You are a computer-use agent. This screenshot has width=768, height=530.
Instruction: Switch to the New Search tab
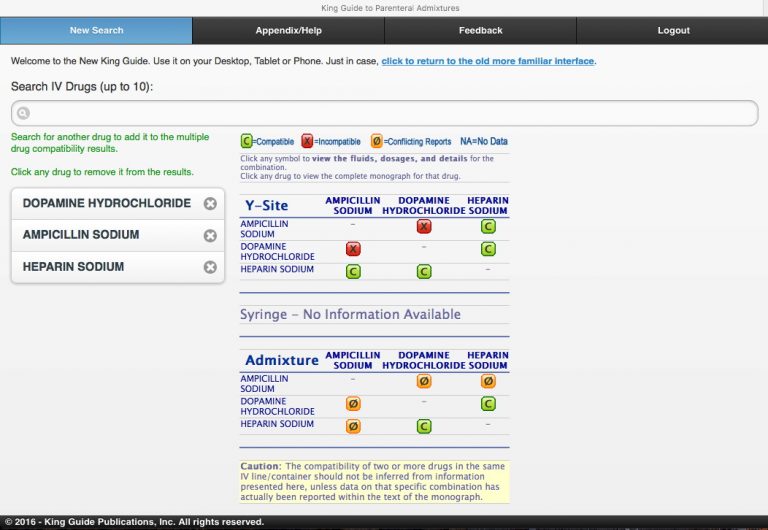click(x=96, y=30)
